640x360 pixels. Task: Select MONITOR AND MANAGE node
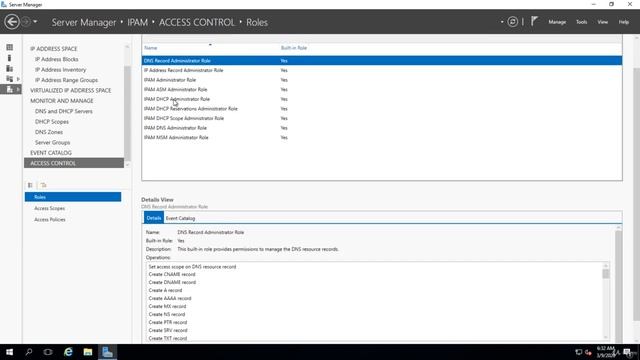tap(62, 100)
